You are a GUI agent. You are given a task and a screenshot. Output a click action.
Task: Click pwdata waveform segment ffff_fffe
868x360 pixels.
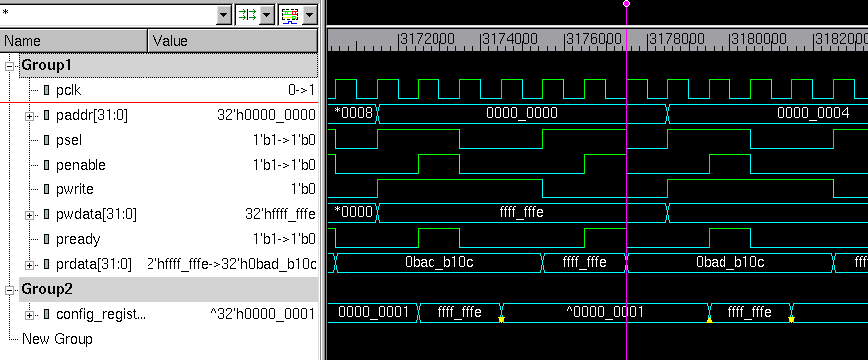pyautogui.click(x=522, y=213)
